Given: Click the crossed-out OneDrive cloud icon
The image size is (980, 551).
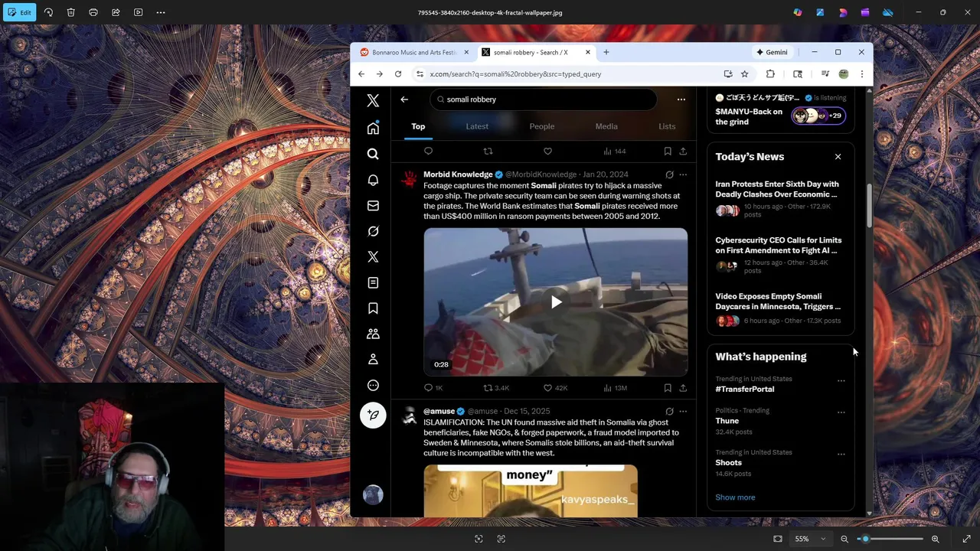Looking at the screenshot, I should click(x=888, y=12).
